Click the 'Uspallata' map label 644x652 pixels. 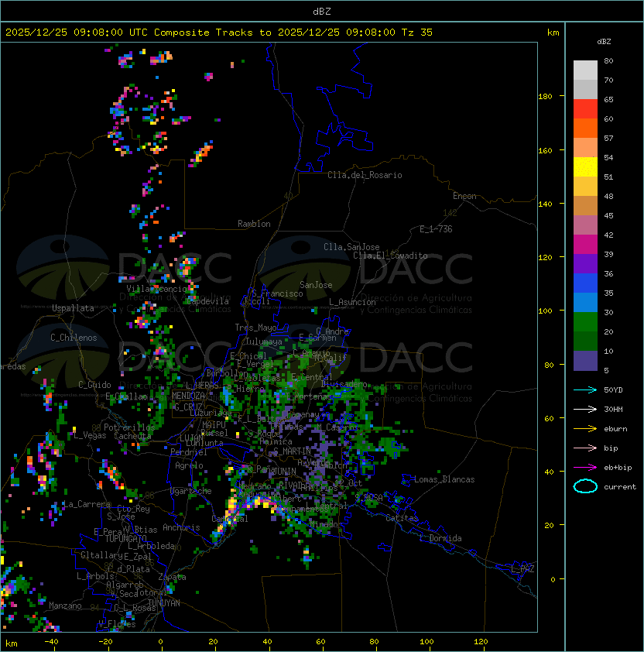coord(73,308)
